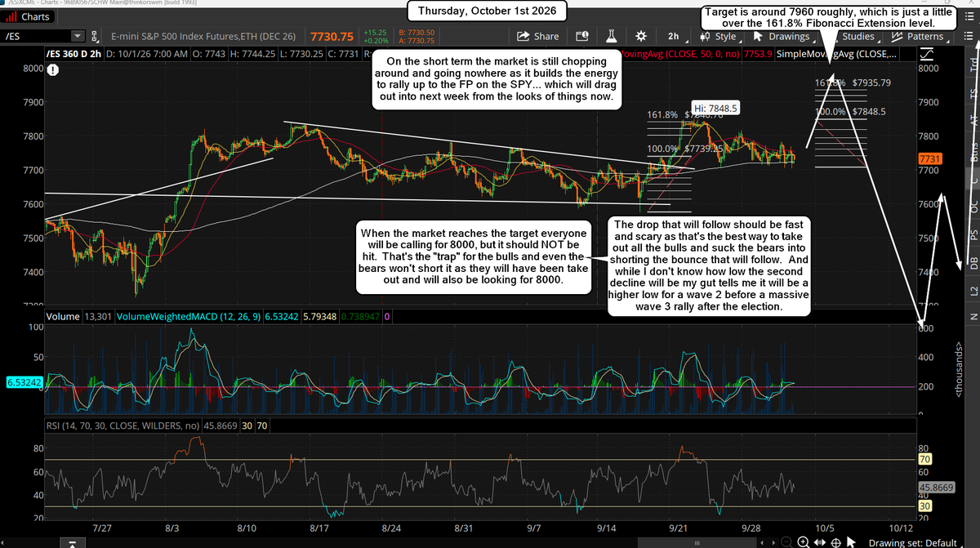980x548 pixels.
Task: Click the 8/24 date on time axis
Action: point(390,529)
